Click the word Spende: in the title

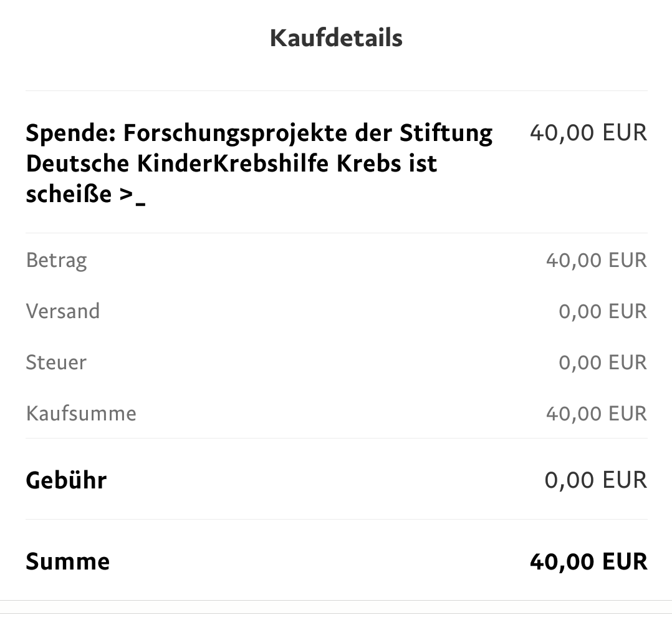[71, 133]
